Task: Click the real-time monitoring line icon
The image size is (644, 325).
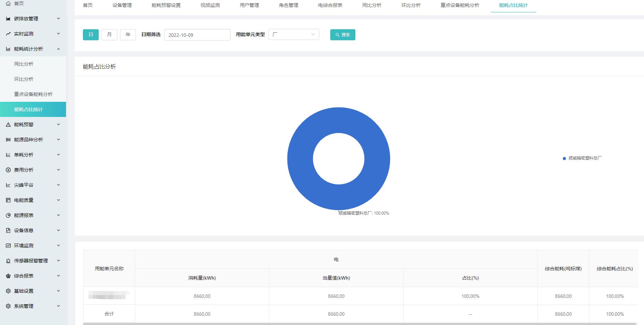Action: (x=8, y=34)
